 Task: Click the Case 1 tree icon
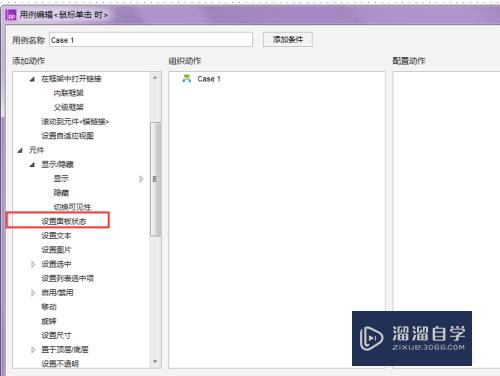[x=187, y=79]
